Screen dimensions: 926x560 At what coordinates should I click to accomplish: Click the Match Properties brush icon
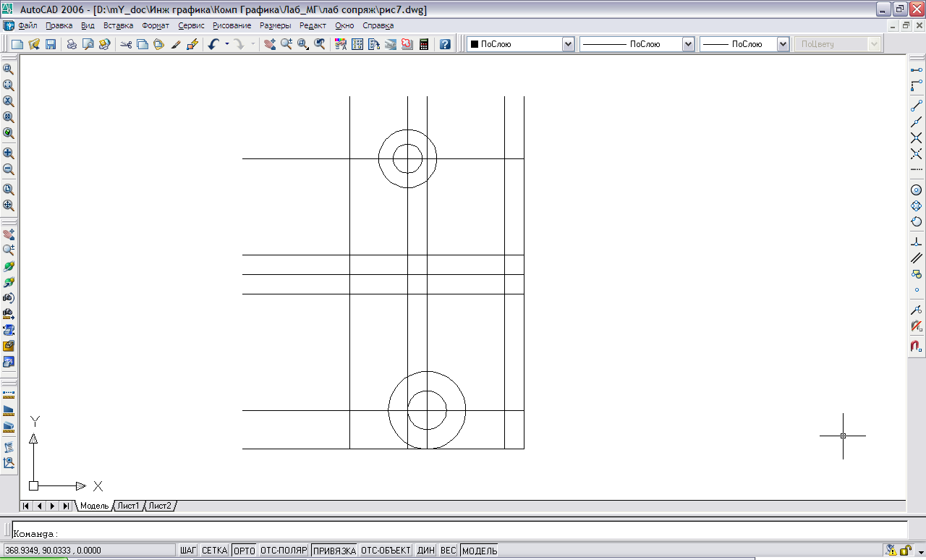click(176, 44)
